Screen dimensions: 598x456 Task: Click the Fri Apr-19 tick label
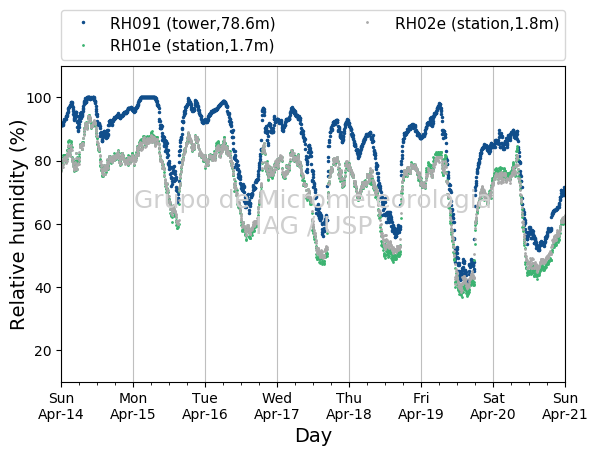pyautogui.click(x=421, y=406)
